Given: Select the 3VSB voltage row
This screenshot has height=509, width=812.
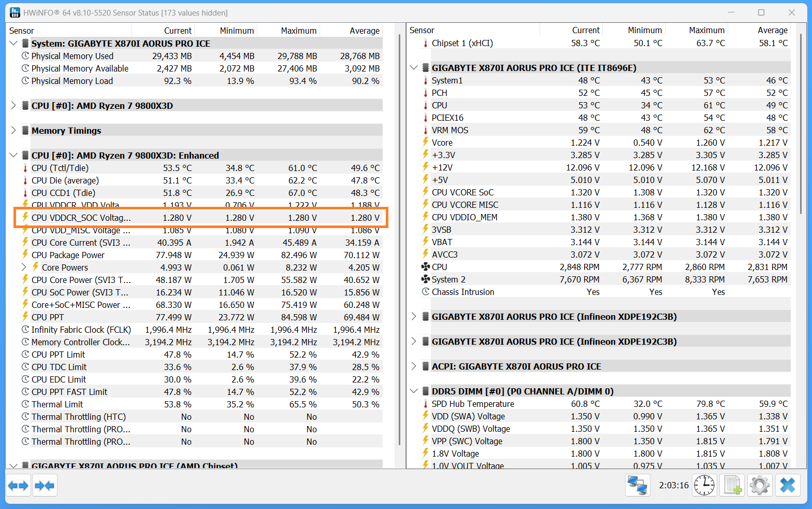Looking at the screenshot, I should (x=605, y=230).
